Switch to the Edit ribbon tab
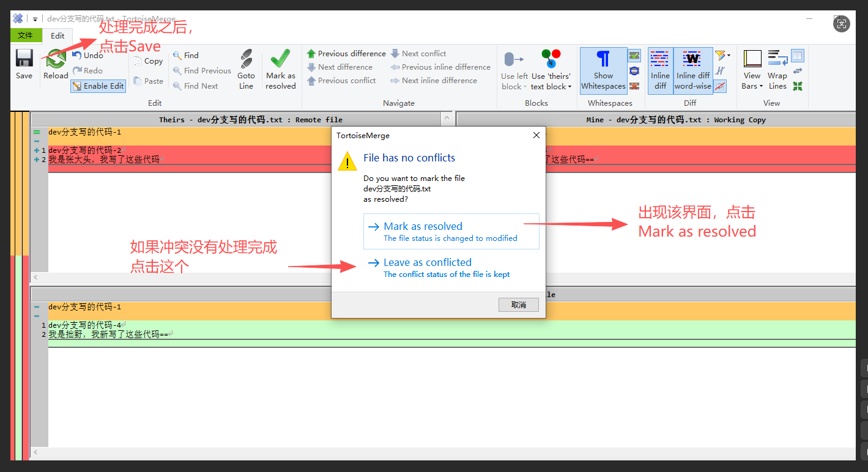Screen dimensions: 868x472 [57, 36]
